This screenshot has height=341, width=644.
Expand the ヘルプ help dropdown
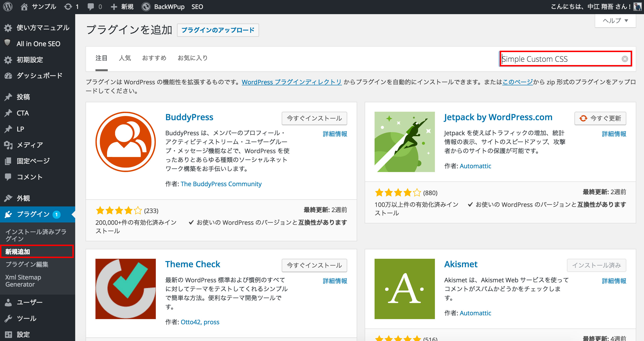615,21
